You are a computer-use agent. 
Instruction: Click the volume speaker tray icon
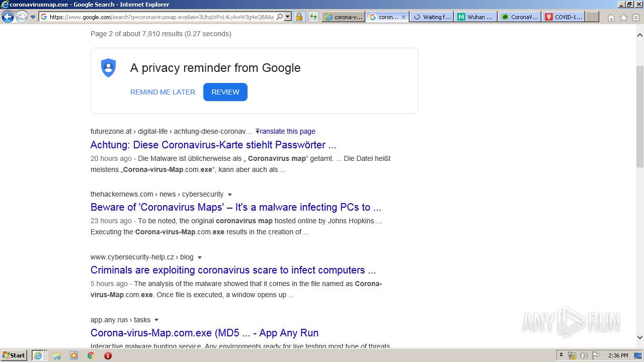(x=584, y=355)
